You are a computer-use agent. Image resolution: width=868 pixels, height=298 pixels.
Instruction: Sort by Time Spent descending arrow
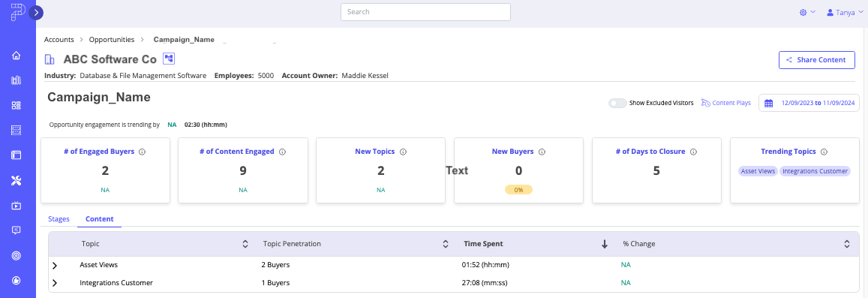pos(605,244)
